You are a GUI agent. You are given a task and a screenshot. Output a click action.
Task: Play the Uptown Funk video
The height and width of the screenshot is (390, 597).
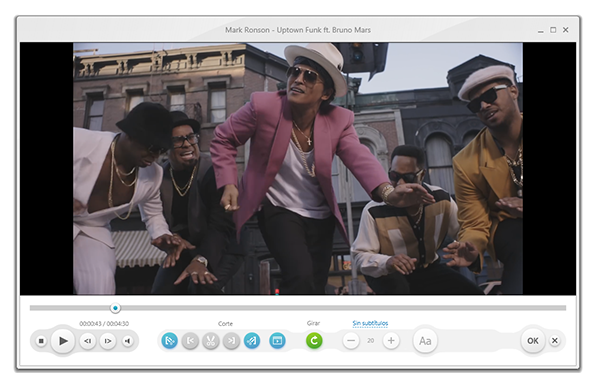[63, 341]
